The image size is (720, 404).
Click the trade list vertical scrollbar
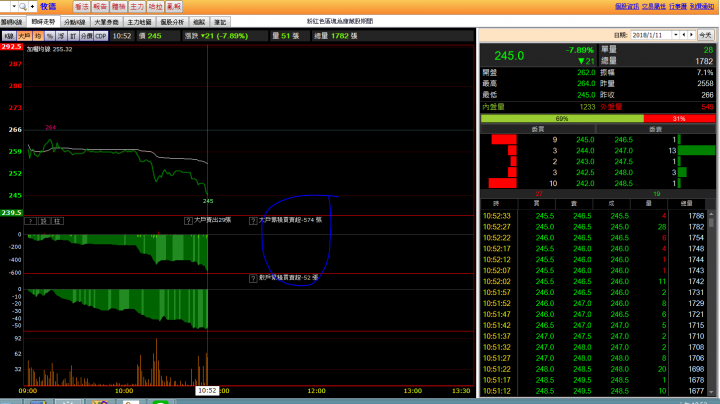tap(711, 303)
